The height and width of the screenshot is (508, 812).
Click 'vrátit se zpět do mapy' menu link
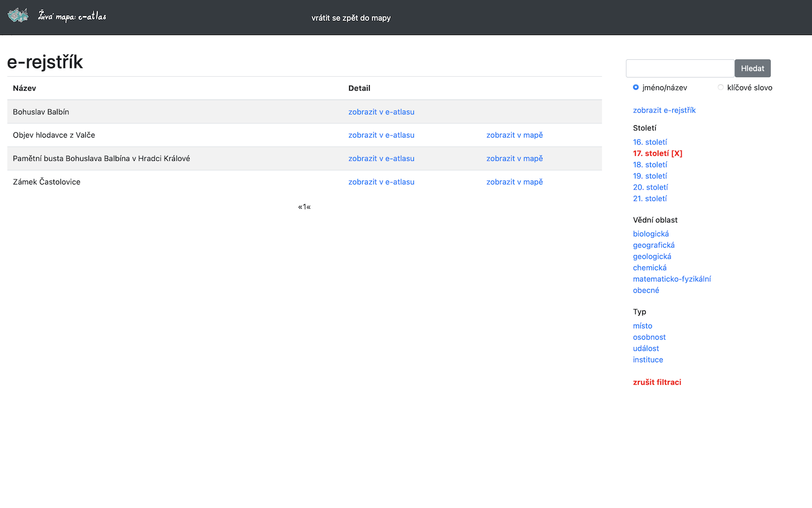[x=351, y=18]
